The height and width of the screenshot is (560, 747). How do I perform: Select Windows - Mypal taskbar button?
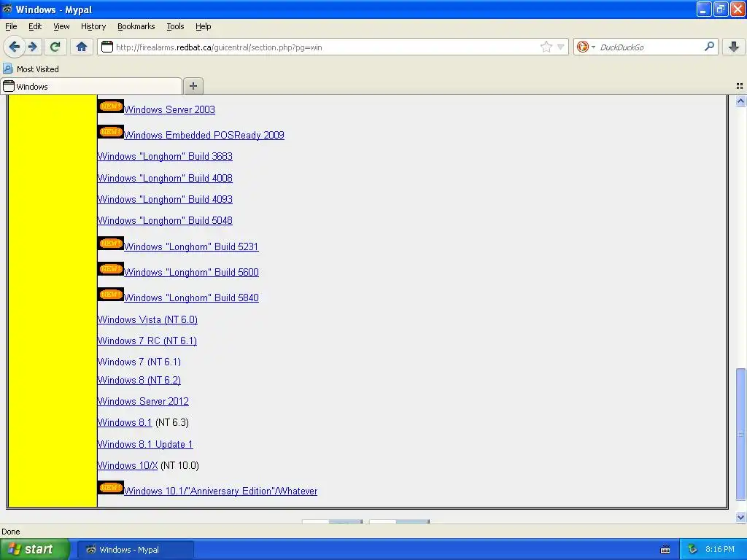click(x=135, y=550)
